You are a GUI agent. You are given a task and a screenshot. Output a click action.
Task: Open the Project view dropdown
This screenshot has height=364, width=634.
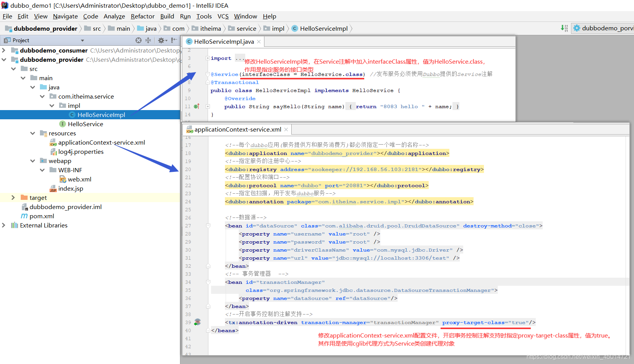point(82,40)
